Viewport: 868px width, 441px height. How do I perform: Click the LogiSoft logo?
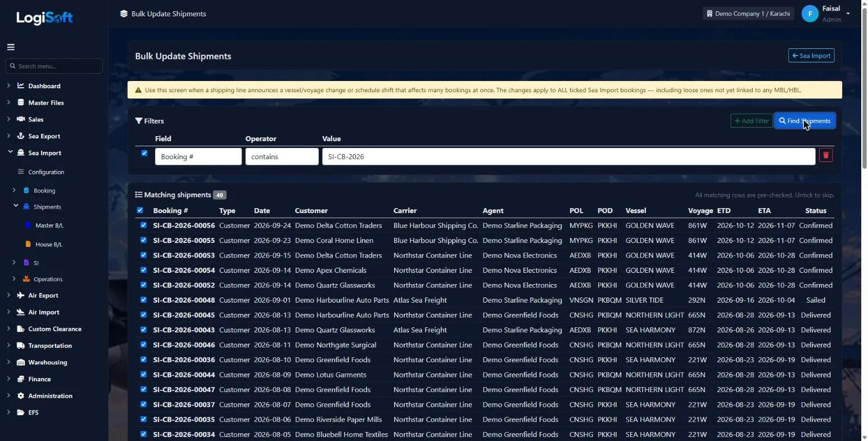pos(44,17)
